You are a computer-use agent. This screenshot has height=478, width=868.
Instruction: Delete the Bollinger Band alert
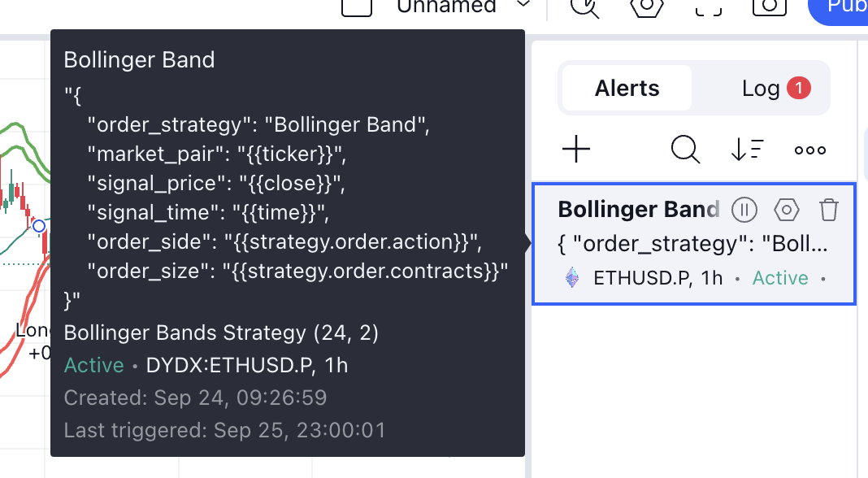click(829, 210)
